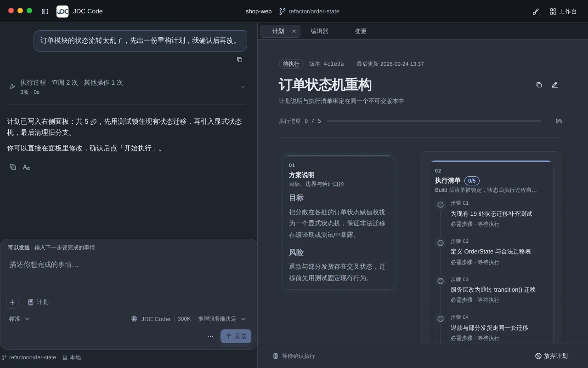The height and width of the screenshot is (368, 588).
Task: Copy the plan 订单状态机重构
Action: point(539,85)
